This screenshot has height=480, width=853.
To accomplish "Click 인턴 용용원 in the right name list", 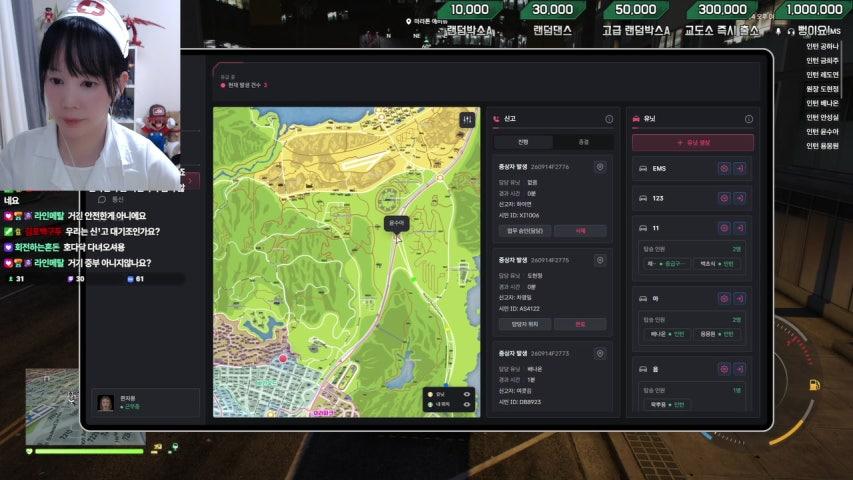I will 822,146.
